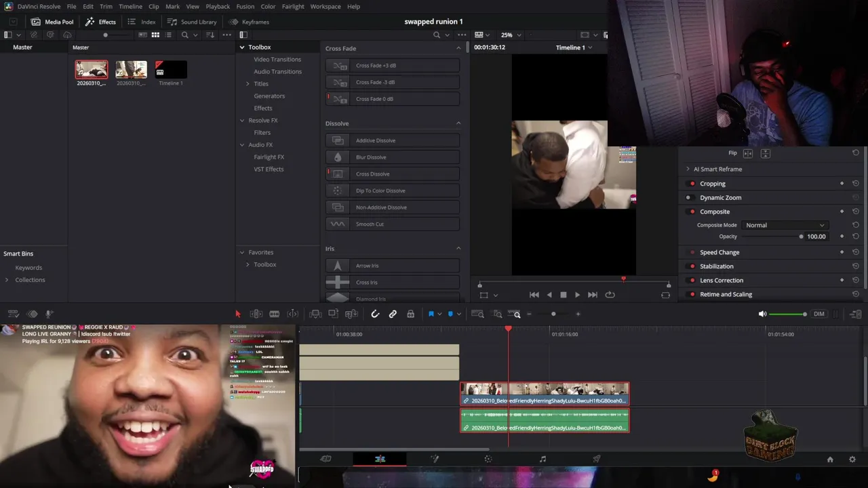Activate the Trim Edit Mode tool
Screen dimensions: 868x488
click(256, 314)
